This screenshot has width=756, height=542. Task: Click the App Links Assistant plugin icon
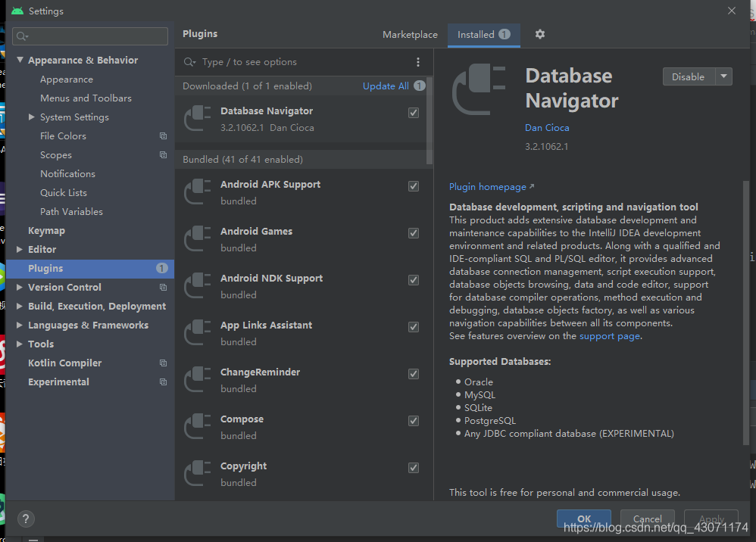(x=198, y=333)
